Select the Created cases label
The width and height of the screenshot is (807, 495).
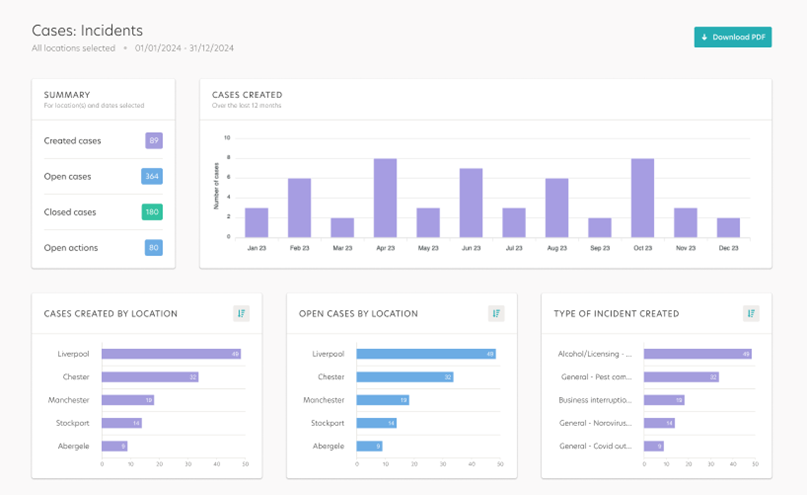[73, 140]
